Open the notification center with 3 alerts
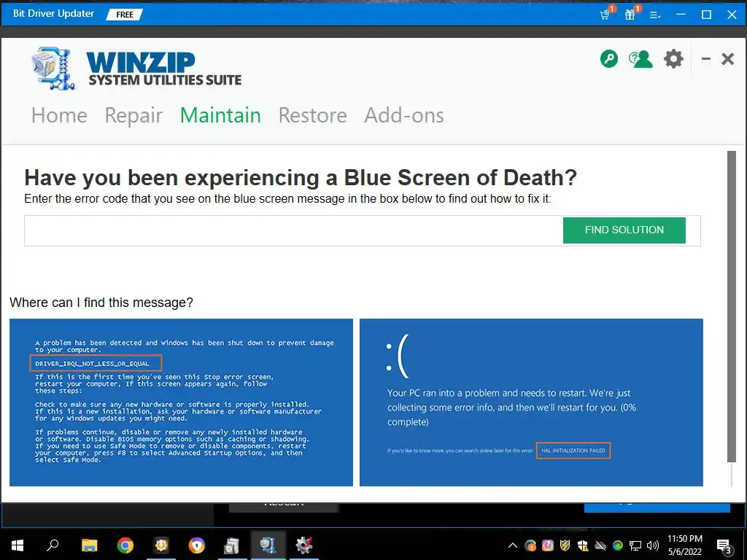 (x=724, y=546)
